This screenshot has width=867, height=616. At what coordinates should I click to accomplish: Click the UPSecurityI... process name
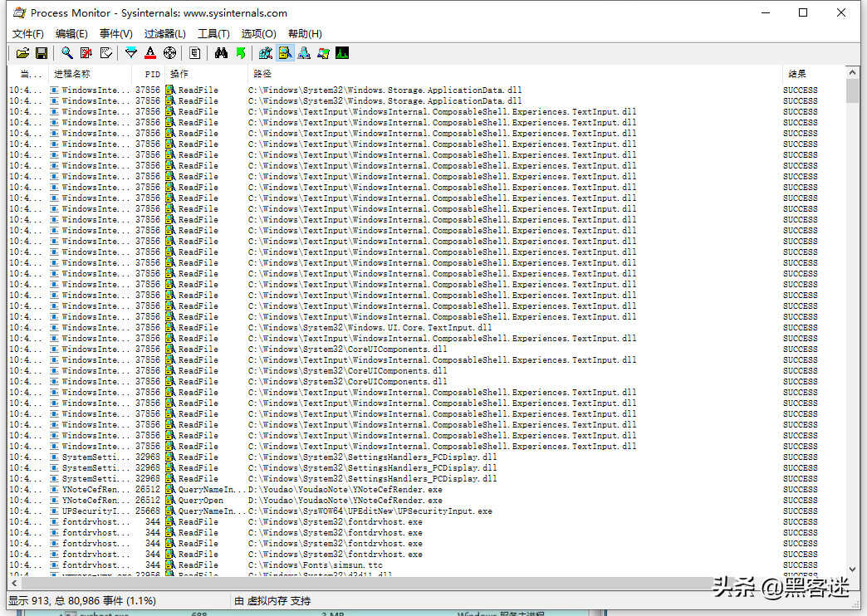[x=96, y=511]
